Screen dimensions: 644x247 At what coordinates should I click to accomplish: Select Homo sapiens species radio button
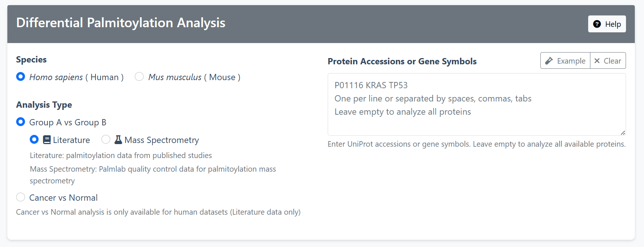(21, 76)
